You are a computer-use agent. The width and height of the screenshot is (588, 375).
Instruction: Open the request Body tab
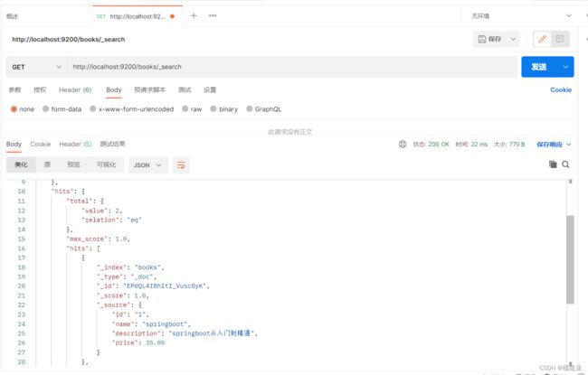[x=114, y=90]
